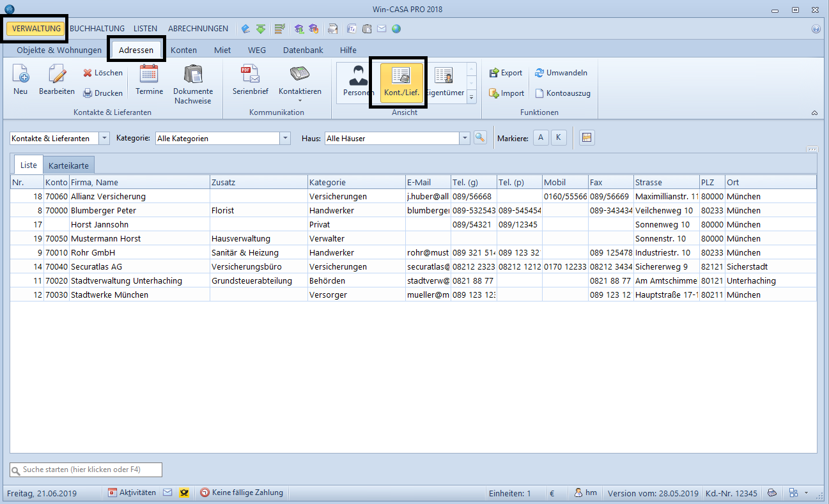Switch the view to Personen

click(x=359, y=82)
